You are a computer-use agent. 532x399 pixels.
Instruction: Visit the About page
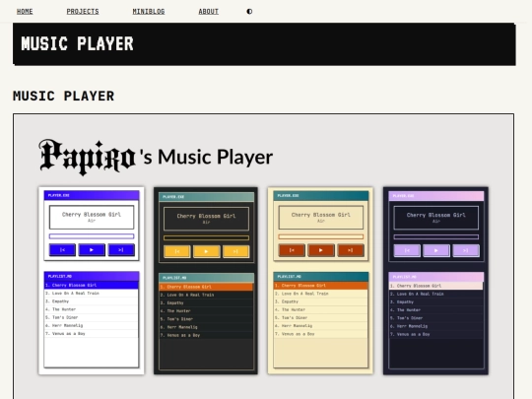(208, 11)
